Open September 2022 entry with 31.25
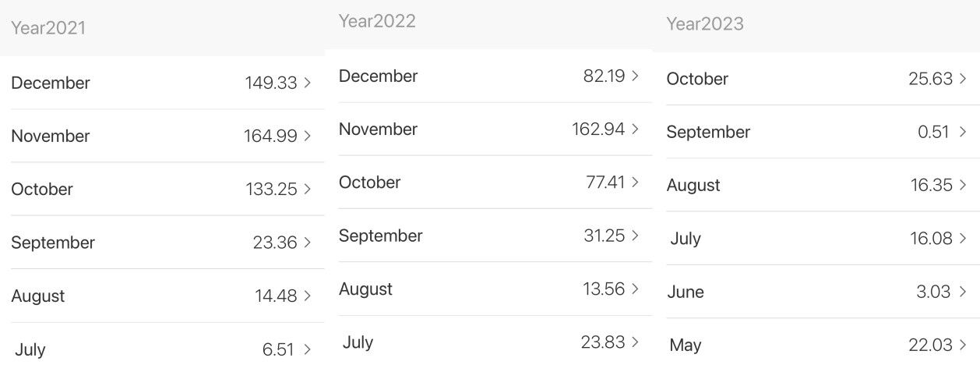The image size is (980, 365). [489, 236]
